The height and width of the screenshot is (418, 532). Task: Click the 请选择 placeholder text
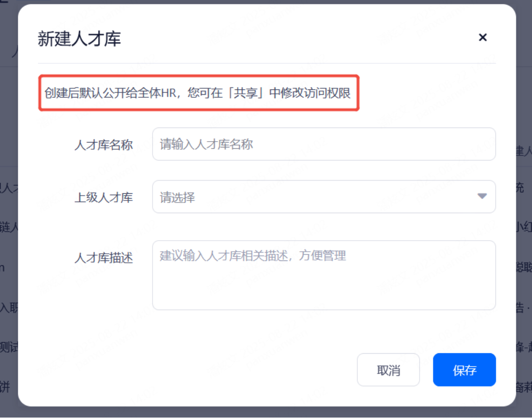177,197
